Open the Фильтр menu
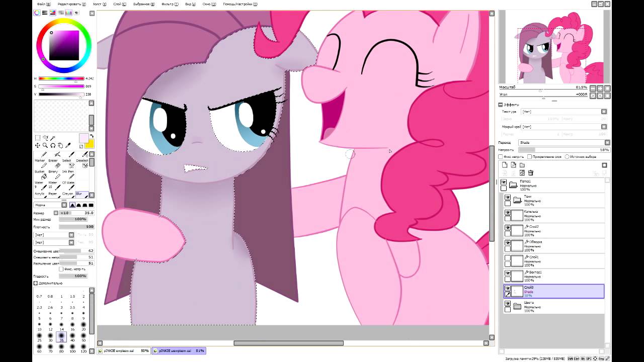The height and width of the screenshot is (362, 644). pos(170,4)
